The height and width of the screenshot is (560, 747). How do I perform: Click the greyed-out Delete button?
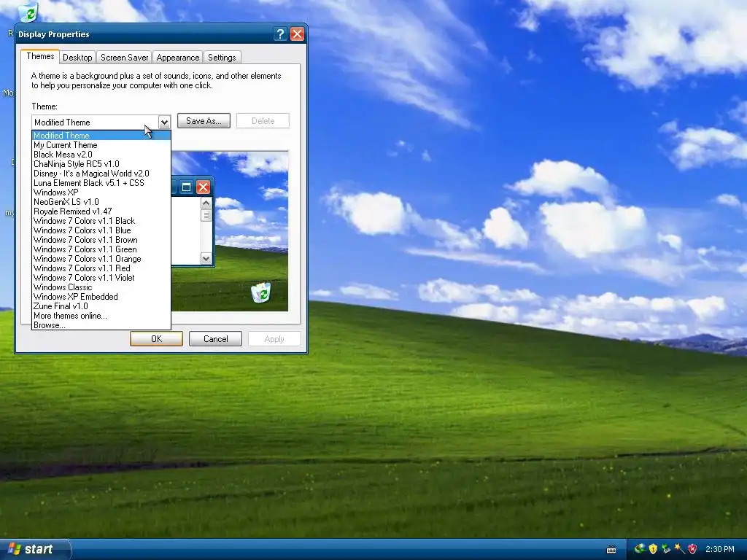click(263, 121)
